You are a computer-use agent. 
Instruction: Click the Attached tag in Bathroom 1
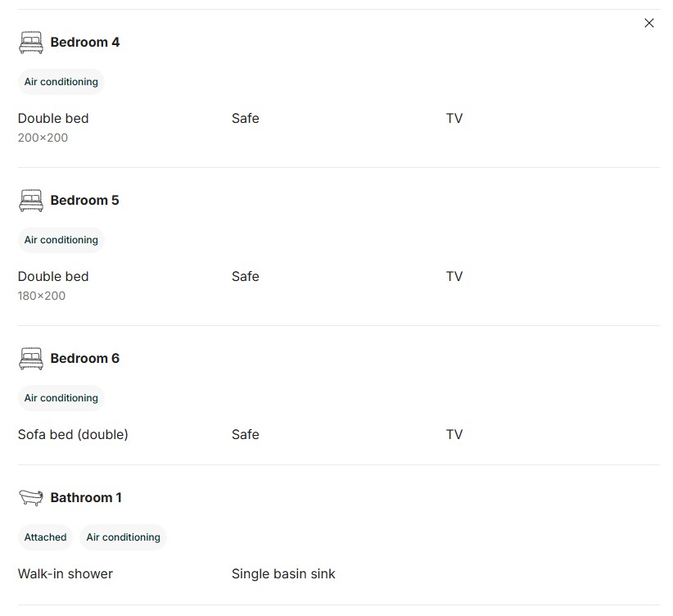pyautogui.click(x=45, y=537)
